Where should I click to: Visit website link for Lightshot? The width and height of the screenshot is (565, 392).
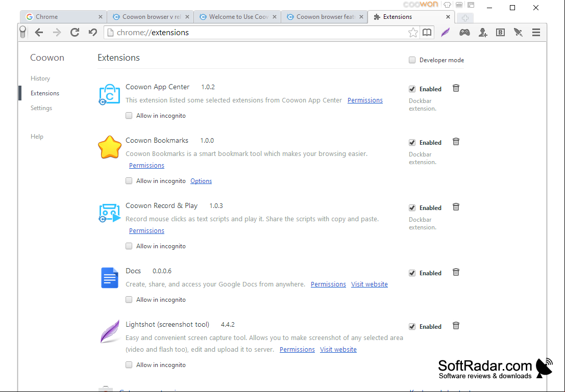(338, 349)
